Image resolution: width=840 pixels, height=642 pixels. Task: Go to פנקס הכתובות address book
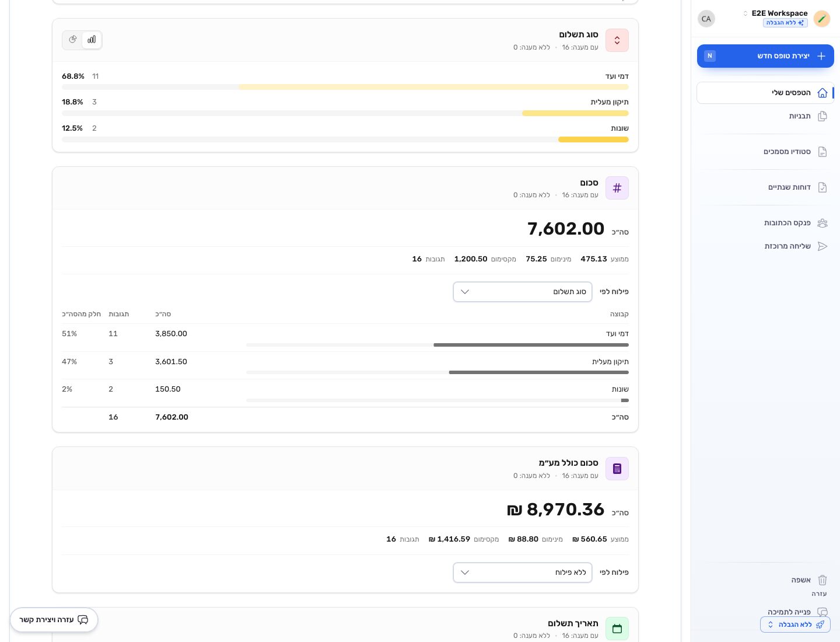(765, 223)
